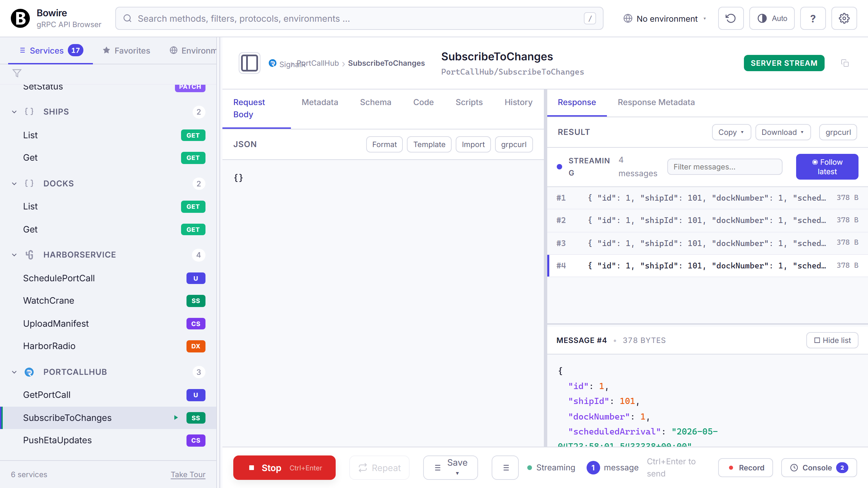The width and height of the screenshot is (868, 488).
Task: Click the braces icon beside SHIPS
Action: pos(29,112)
